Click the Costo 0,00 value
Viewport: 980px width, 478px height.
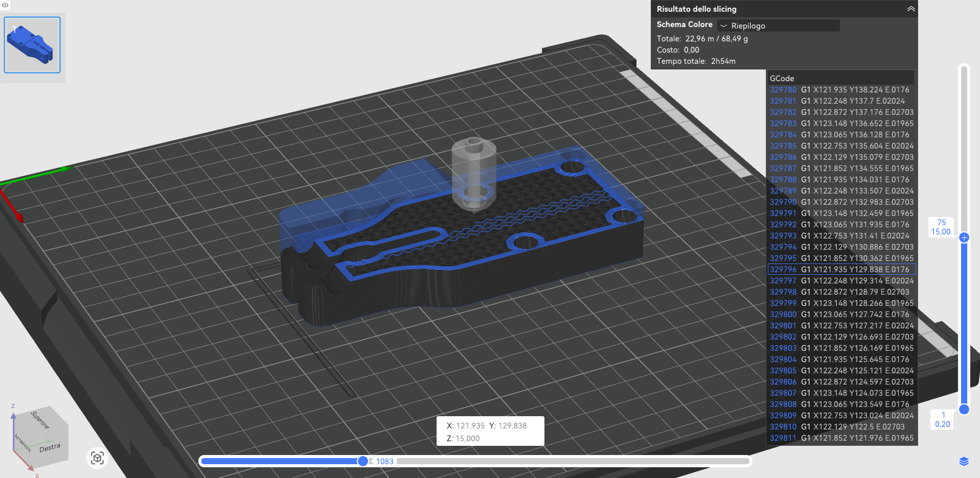(692, 50)
